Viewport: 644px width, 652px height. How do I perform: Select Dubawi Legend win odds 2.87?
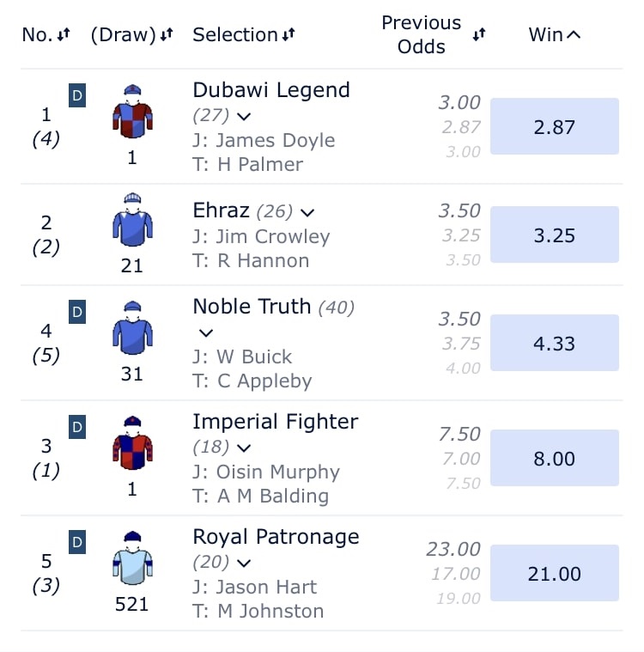(555, 126)
